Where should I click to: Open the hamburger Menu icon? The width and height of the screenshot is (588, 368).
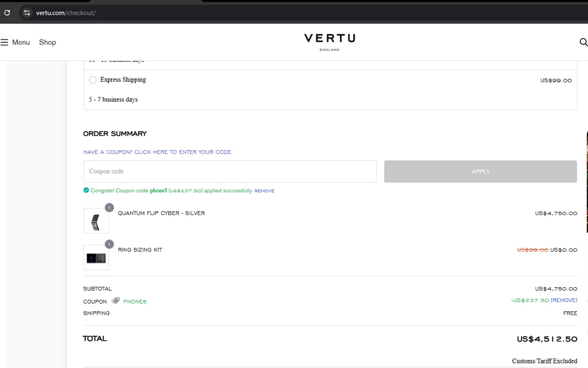4,42
